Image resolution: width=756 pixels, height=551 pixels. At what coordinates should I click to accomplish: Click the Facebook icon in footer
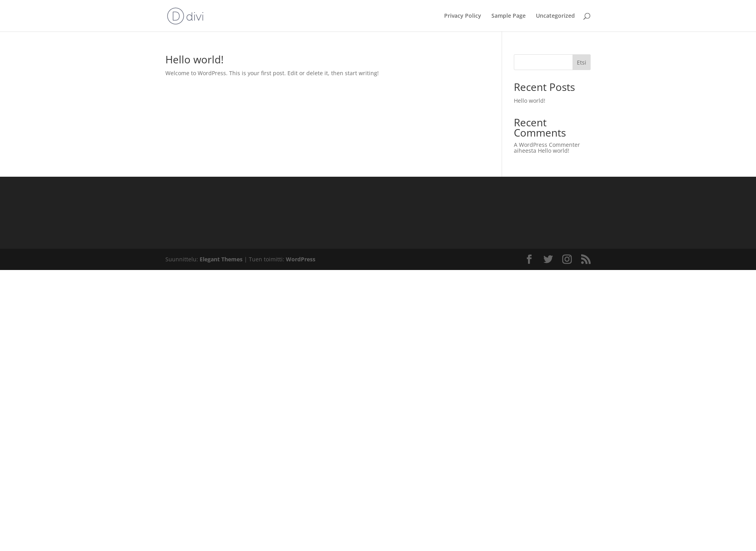click(x=529, y=259)
